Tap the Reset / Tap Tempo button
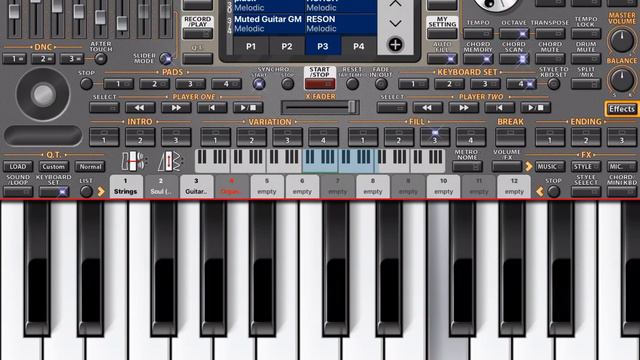Image resolution: width=640 pixels, height=360 pixels. tap(352, 84)
